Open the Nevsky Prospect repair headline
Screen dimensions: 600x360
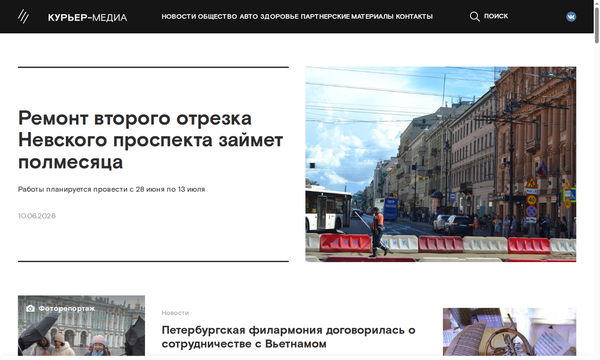[x=150, y=140]
